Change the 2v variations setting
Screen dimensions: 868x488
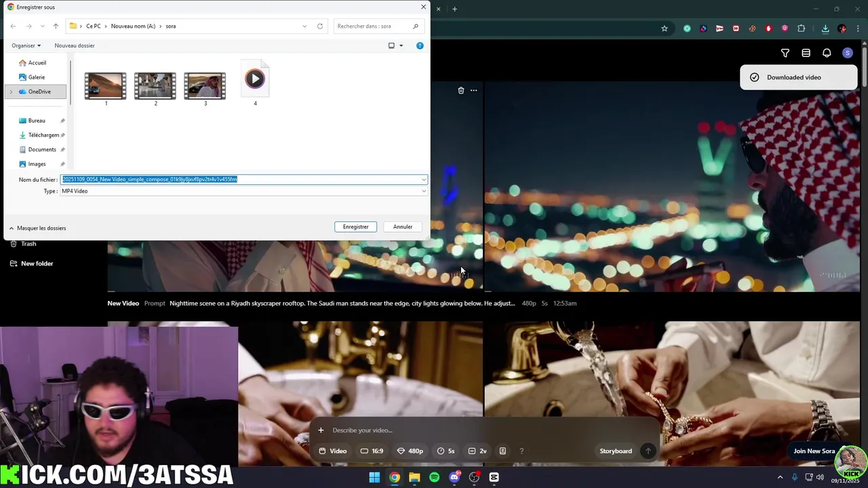coord(477,451)
